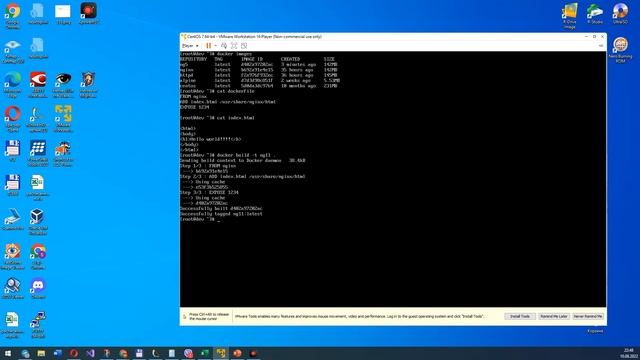This screenshot has width=640, height=360.
Task: Open the Player menu in VMware
Action: point(190,46)
